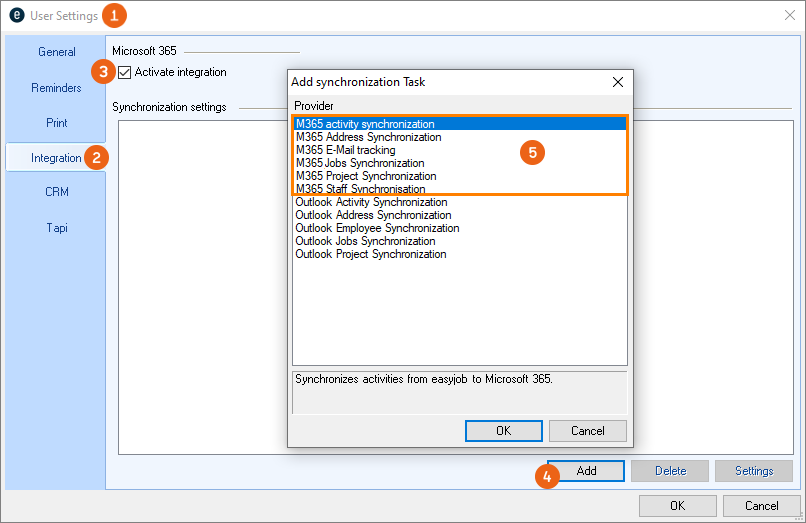Select Outlook Employee Synchronization entry

(377, 228)
